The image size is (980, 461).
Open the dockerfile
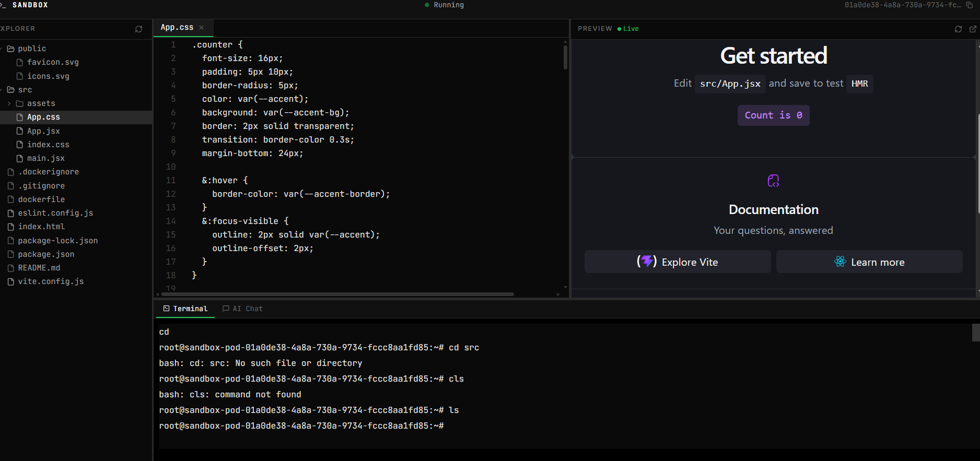[x=41, y=199]
